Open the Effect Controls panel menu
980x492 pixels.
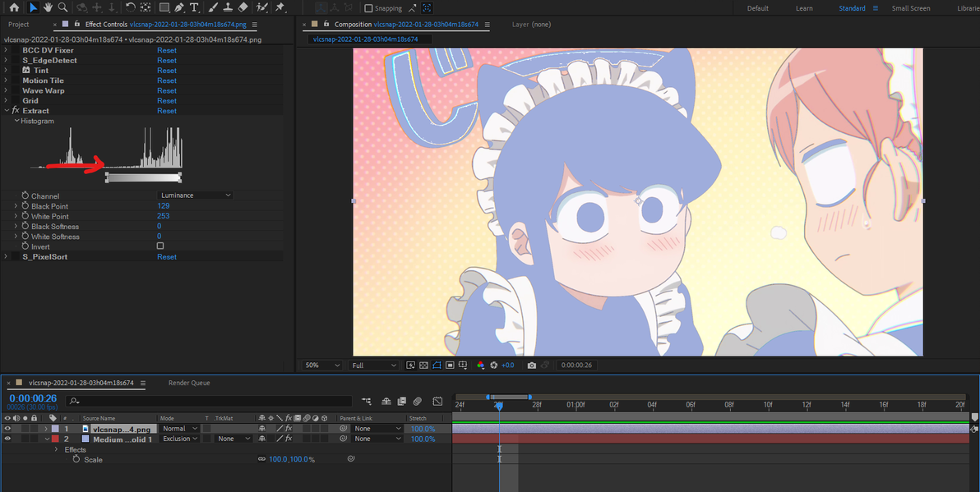pos(254,25)
